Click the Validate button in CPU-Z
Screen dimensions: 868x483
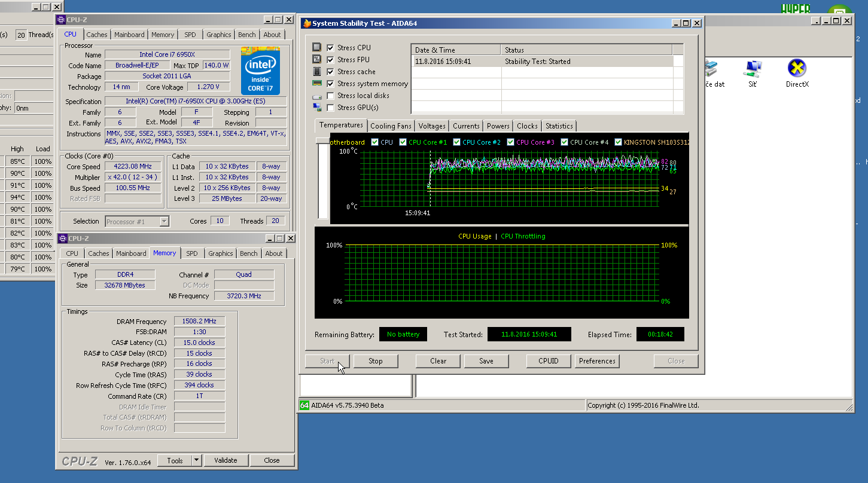[226, 460]
